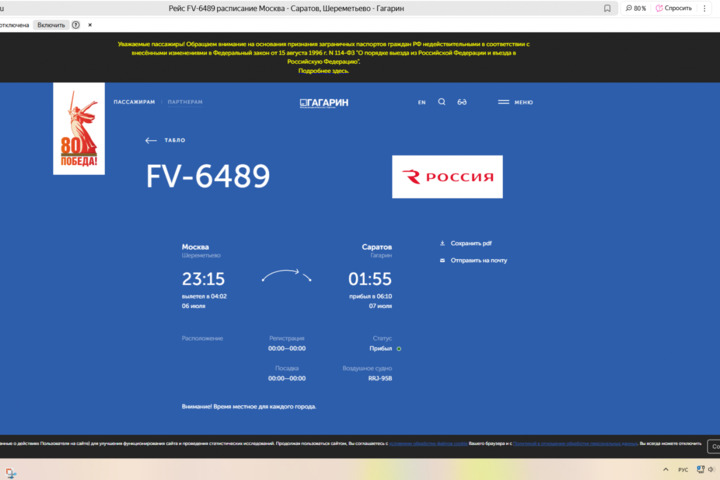Click the Гагарин airport logo

(x=324, y=103)
